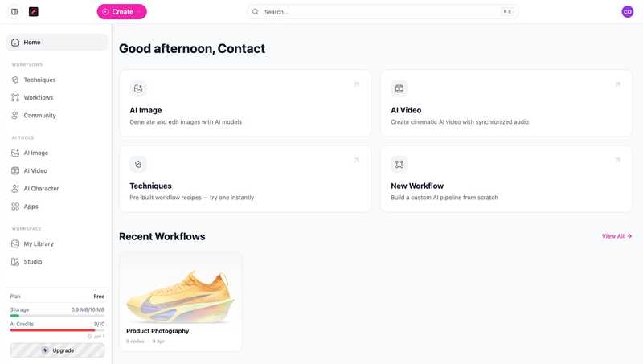The height and width of the screenshot is (364, 643).
Task: Open the CO user avatar menu
Action: click(628, 12)
